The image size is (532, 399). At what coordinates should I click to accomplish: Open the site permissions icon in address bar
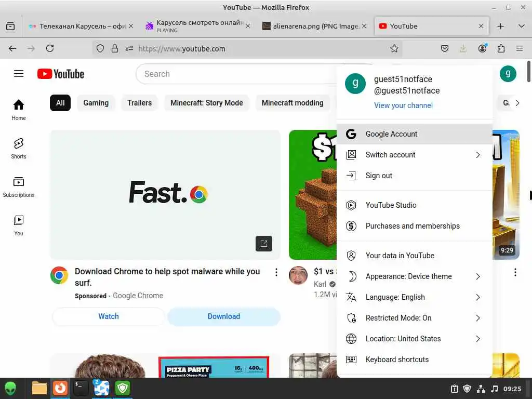(x=129, y=48)
